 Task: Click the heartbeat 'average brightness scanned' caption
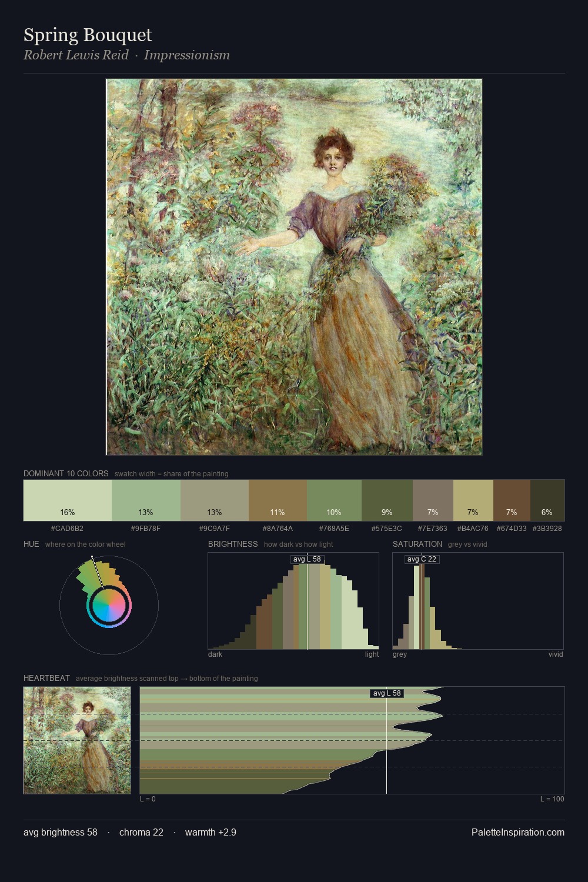click(x=167, y=678)
